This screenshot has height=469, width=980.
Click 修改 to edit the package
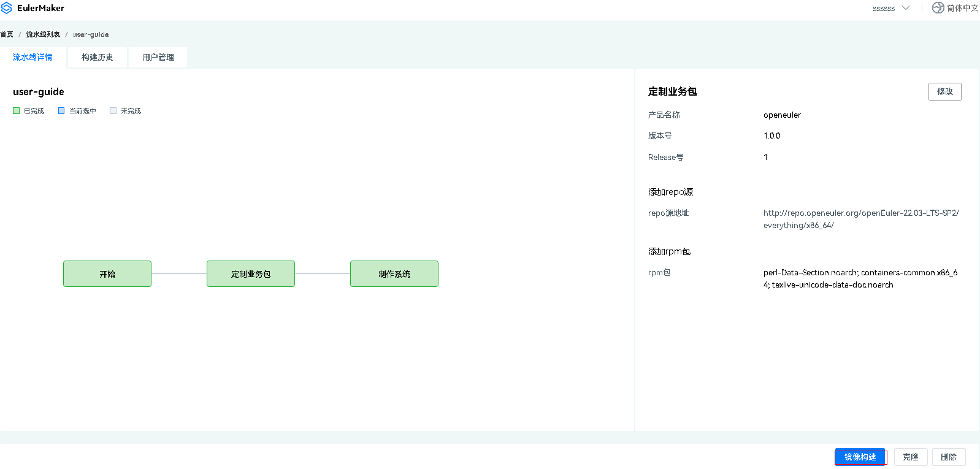[944, 91]
